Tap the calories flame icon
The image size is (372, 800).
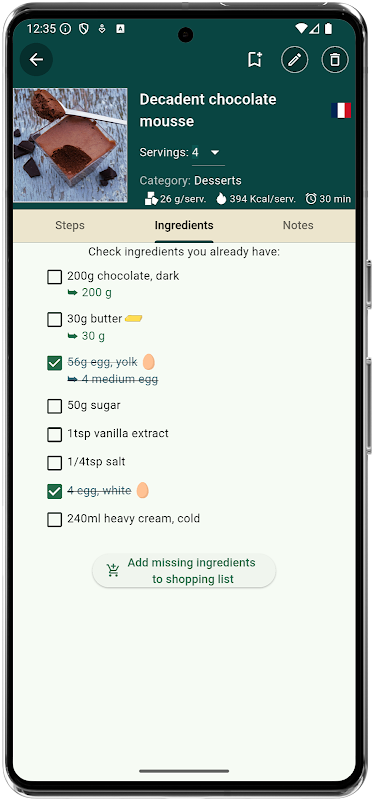221,198
